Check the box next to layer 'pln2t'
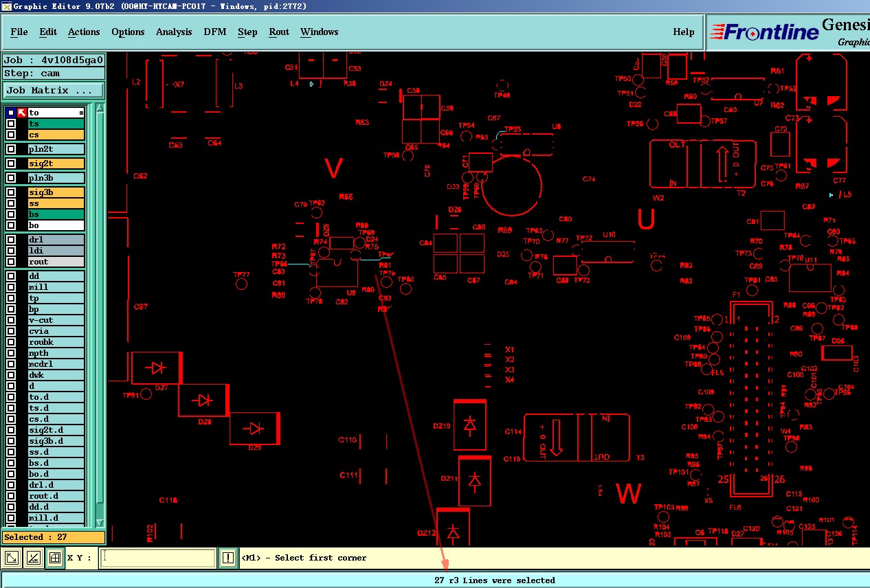The height and width of the screenshot is (588, 870). (x=11, y=149)
